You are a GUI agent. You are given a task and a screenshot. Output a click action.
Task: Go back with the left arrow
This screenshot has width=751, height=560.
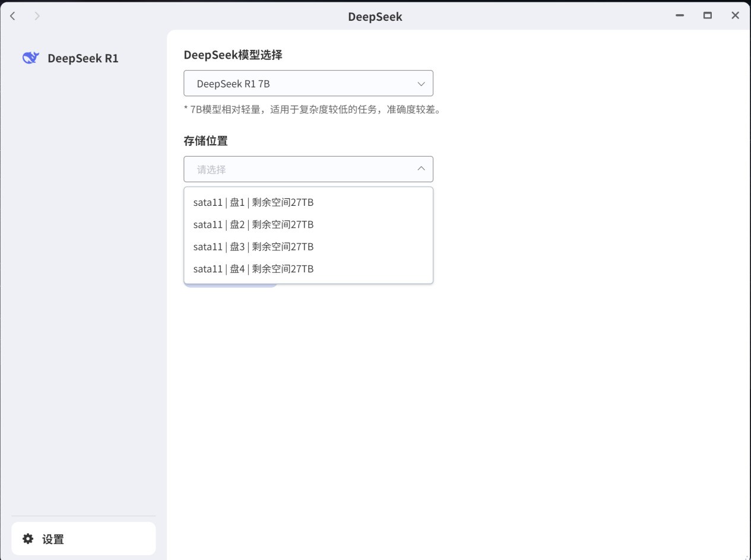12,16
